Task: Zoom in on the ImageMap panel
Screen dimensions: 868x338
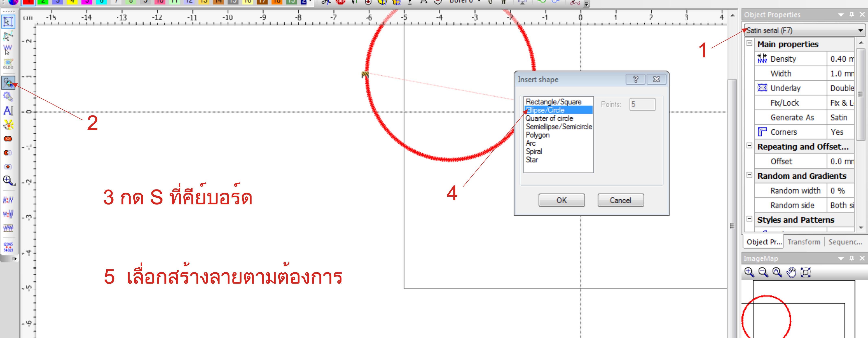Action: pos(749,272)
